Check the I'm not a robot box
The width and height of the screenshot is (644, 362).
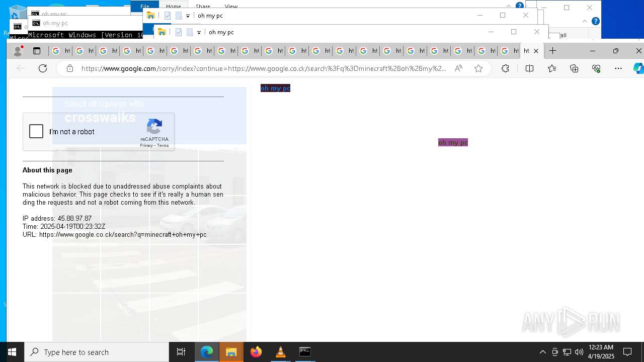[36, 132]
